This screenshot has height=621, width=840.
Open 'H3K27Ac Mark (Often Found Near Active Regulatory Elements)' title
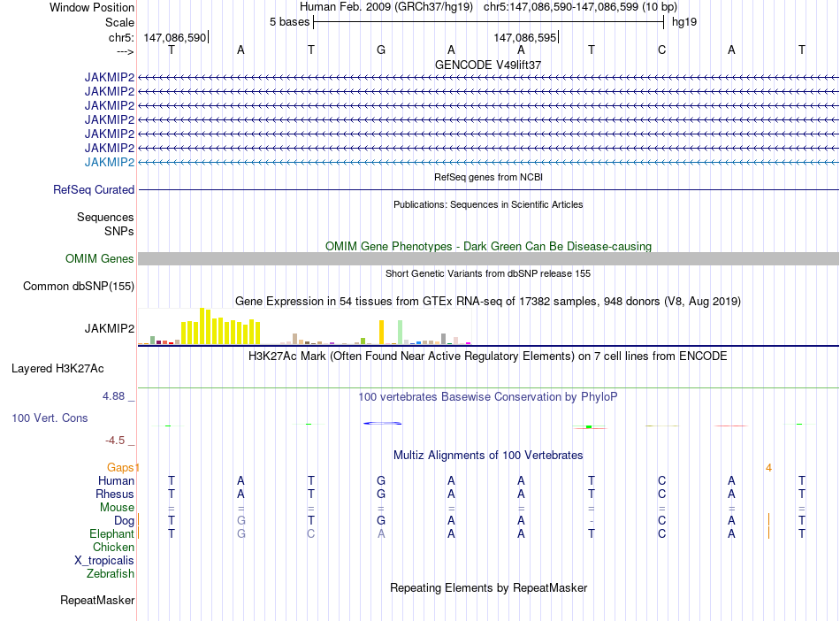tap(488, 356)
